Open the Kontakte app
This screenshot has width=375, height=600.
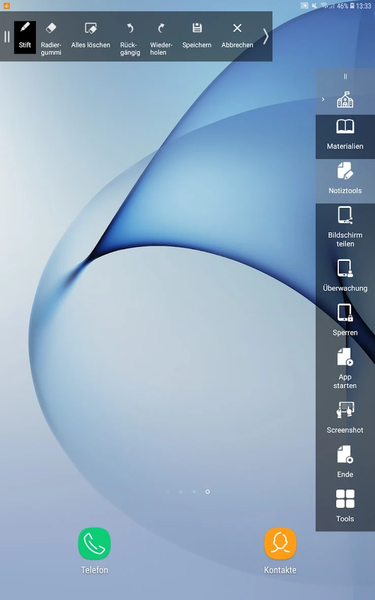(x=280, y=551)
